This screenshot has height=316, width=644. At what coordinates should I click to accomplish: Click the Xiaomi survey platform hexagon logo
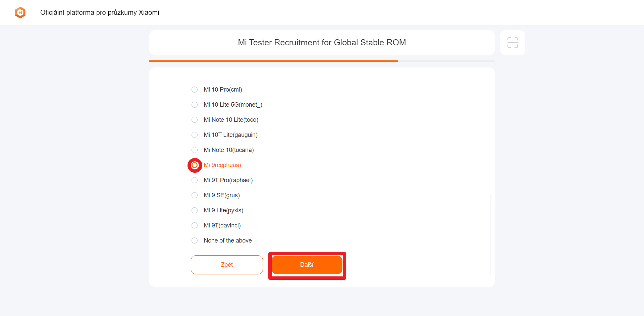point(20,12)
